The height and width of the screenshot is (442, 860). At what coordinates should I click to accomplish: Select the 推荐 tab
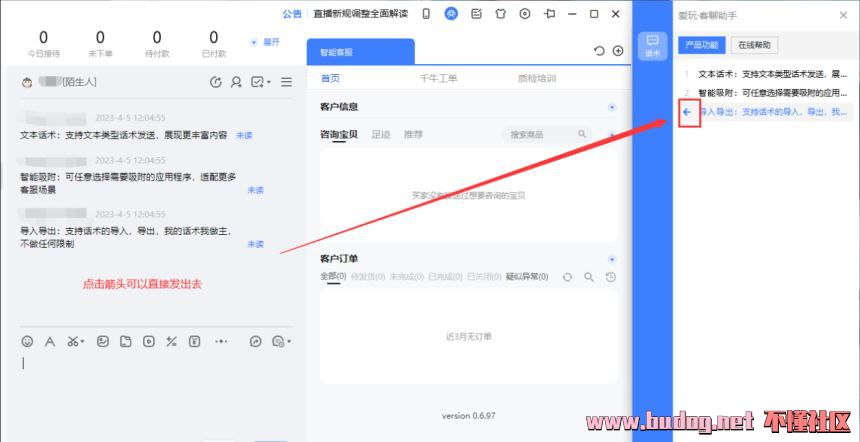(x=414, y=134)
